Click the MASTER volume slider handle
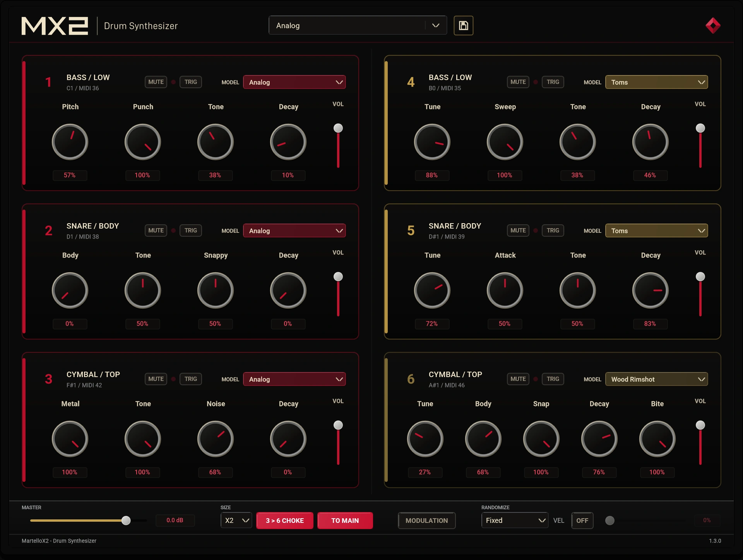Image resolution: width=743 pixels, height=560 pixels. [x=126, y=521]
